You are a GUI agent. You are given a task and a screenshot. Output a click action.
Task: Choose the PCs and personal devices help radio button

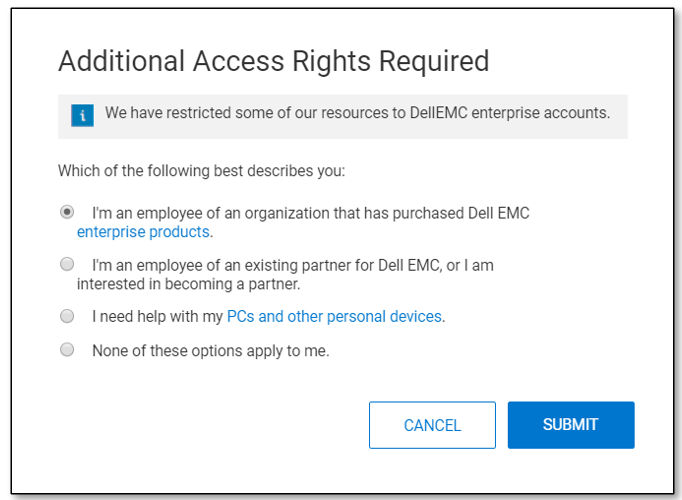pos(67,316)
